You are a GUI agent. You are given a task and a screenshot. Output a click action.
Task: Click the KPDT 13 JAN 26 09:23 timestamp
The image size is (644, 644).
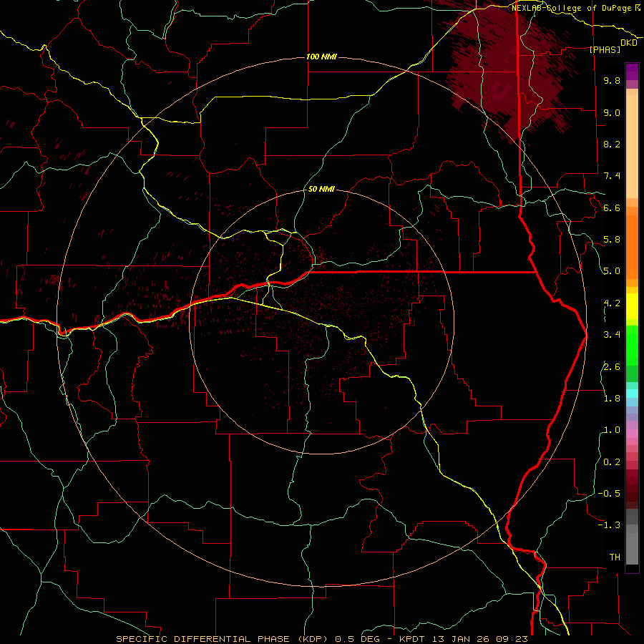(464, 639)
